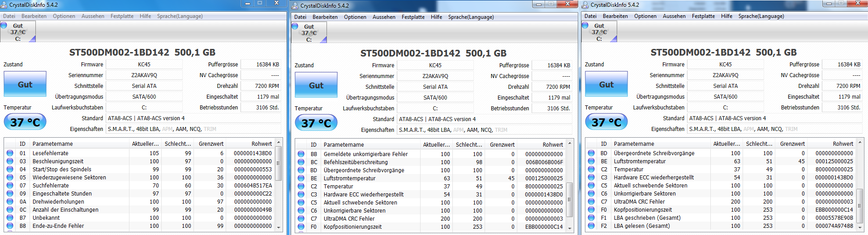Image resolution: width=868 pixels, height=235 pixels.
Task: Click the CrystalDiskInfo title icon of the right window
Action: point(585,4)
